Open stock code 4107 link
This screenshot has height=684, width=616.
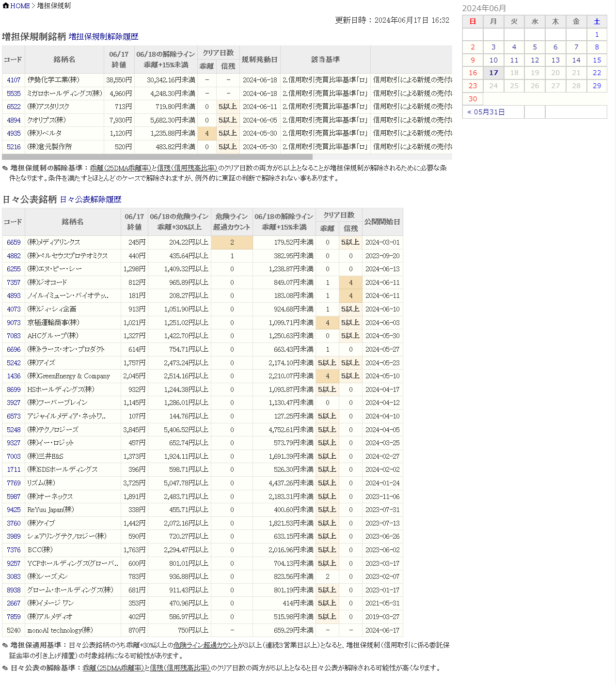[14, 80]
